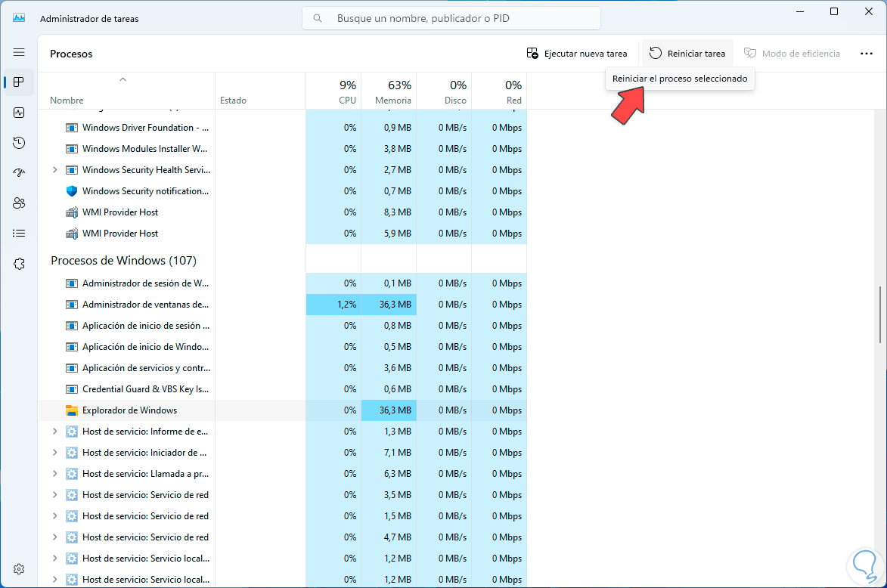Click the Host de servicio: Informe de e... gear icon
The height and width of the screenshot is (588, 887).
pos(71,432)
